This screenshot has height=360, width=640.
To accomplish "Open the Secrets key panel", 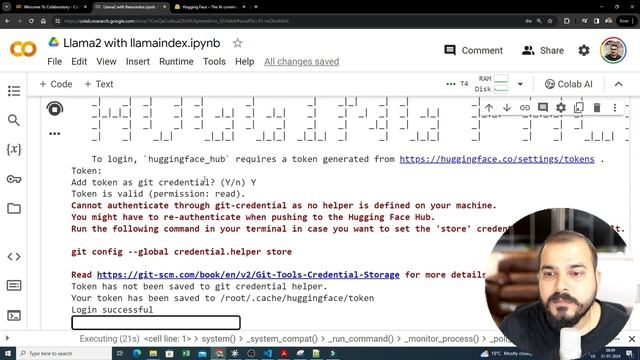I will click(14, 179).
